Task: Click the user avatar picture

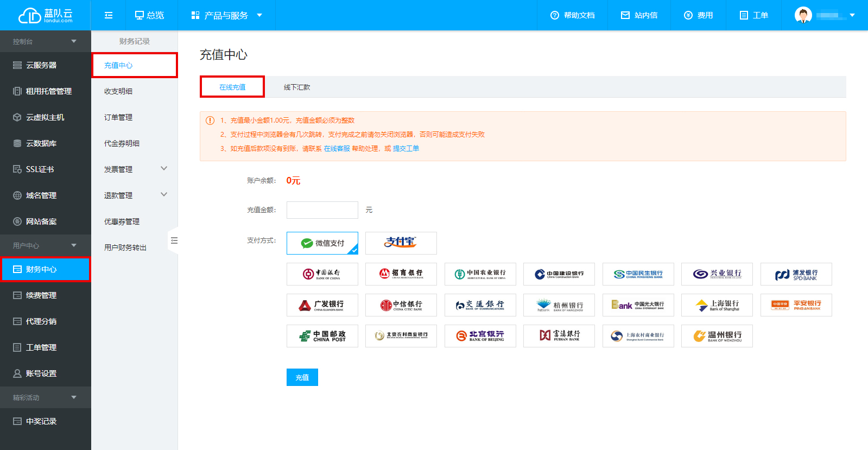Action: (x=803, y=15)
